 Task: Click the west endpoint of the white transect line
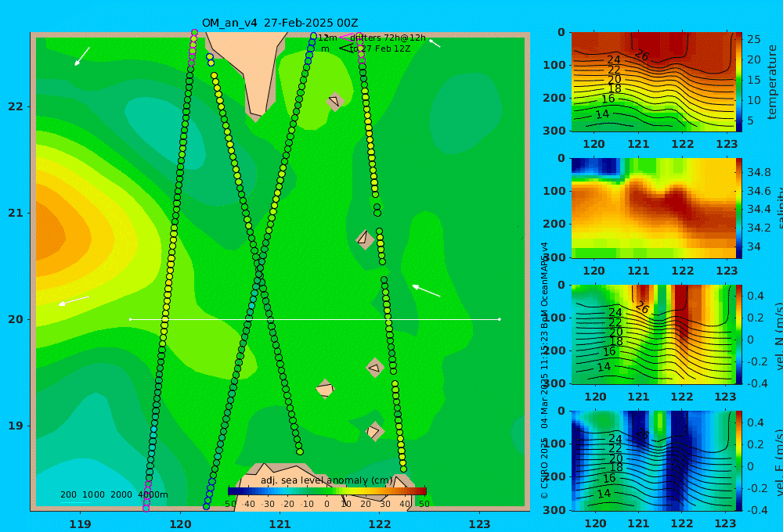tap(130, 319)
